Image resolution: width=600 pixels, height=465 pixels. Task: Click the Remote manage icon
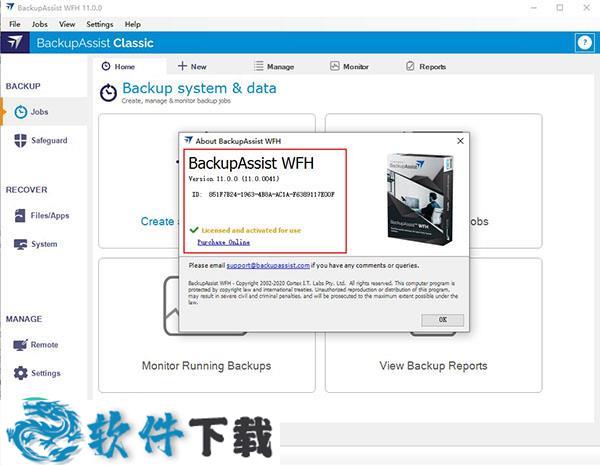pos(20,344)
